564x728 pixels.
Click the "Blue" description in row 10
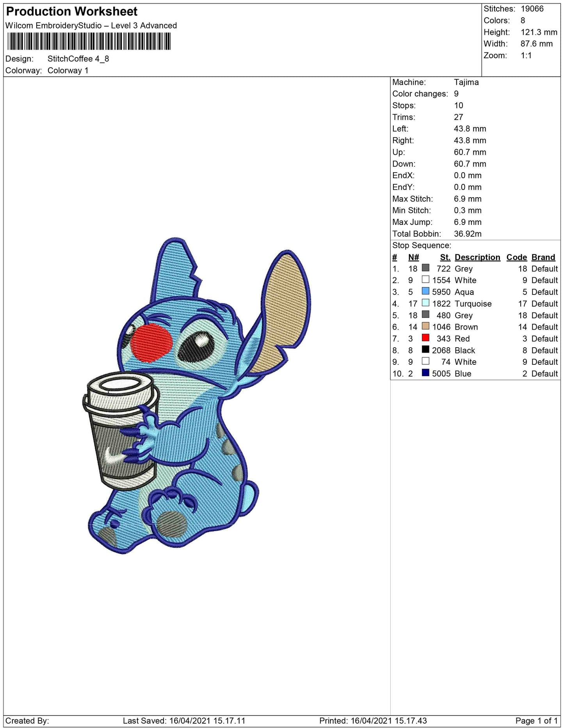click(463, 374)
